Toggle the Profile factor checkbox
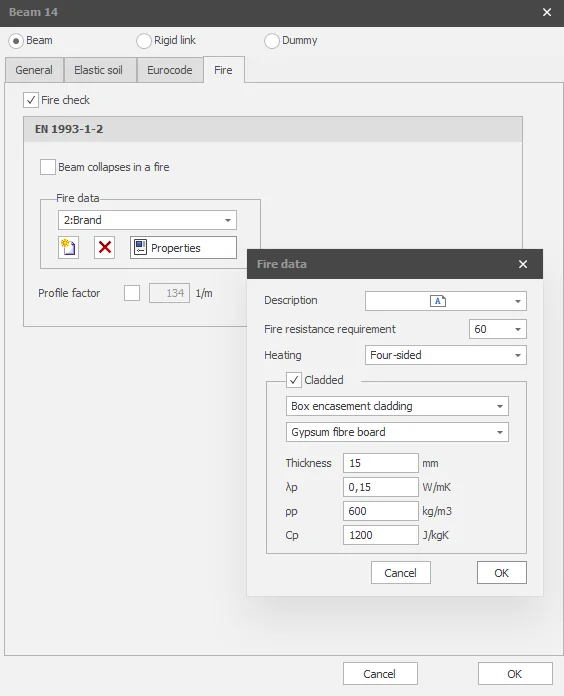This screenshot has width=564, height=696. tap(132, 293)
